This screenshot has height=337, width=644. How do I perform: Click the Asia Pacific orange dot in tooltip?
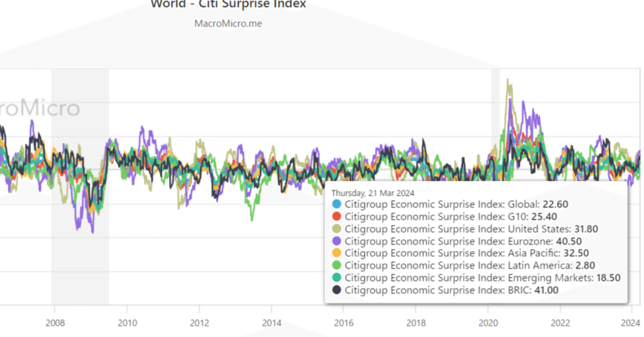pos(337,253)
